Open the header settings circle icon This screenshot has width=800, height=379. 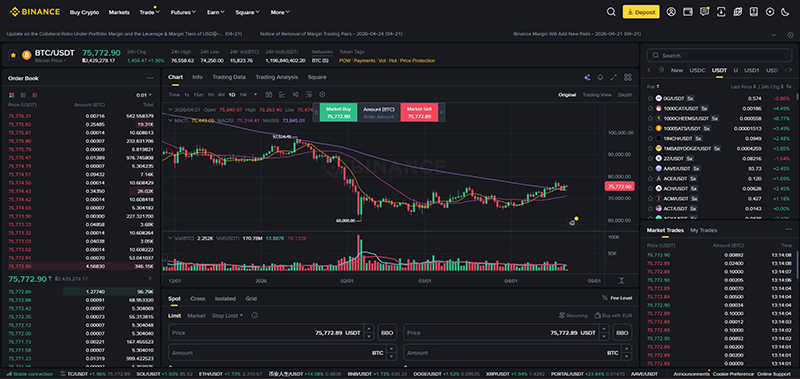click(770, 12)
